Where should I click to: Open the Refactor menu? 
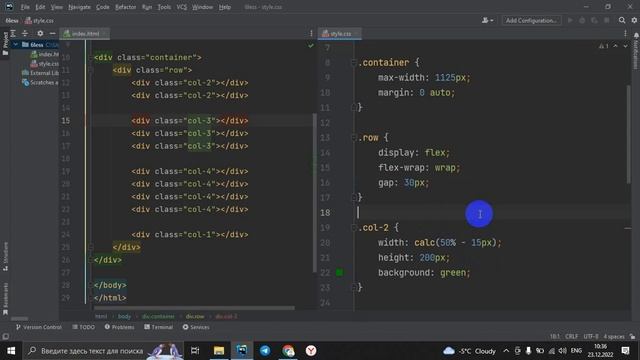pos(125,7)
